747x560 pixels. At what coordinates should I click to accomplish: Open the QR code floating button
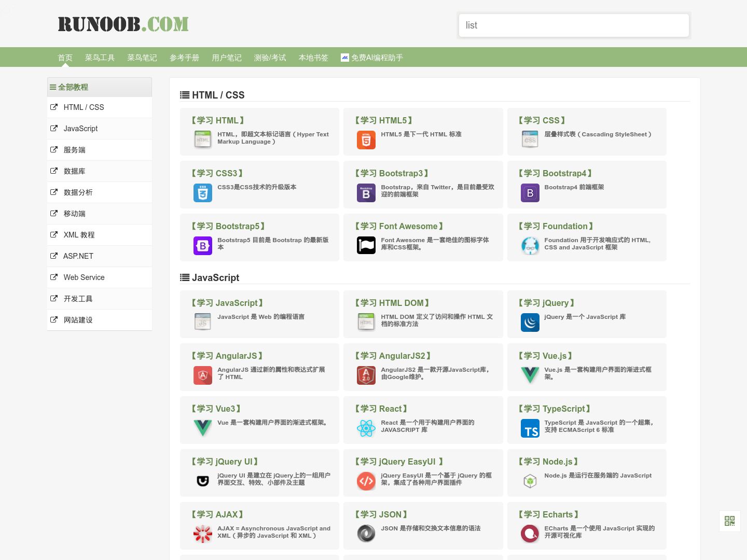730,521
